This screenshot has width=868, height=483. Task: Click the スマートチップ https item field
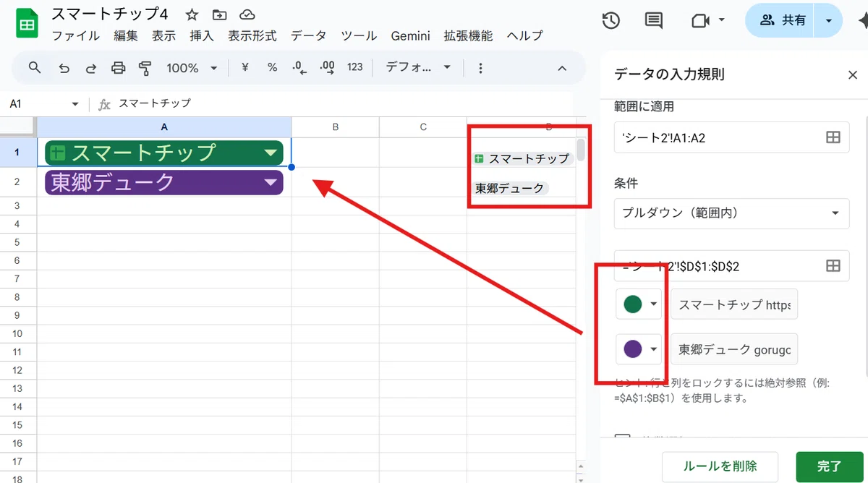pyautogui.click(x=734, y=305)
